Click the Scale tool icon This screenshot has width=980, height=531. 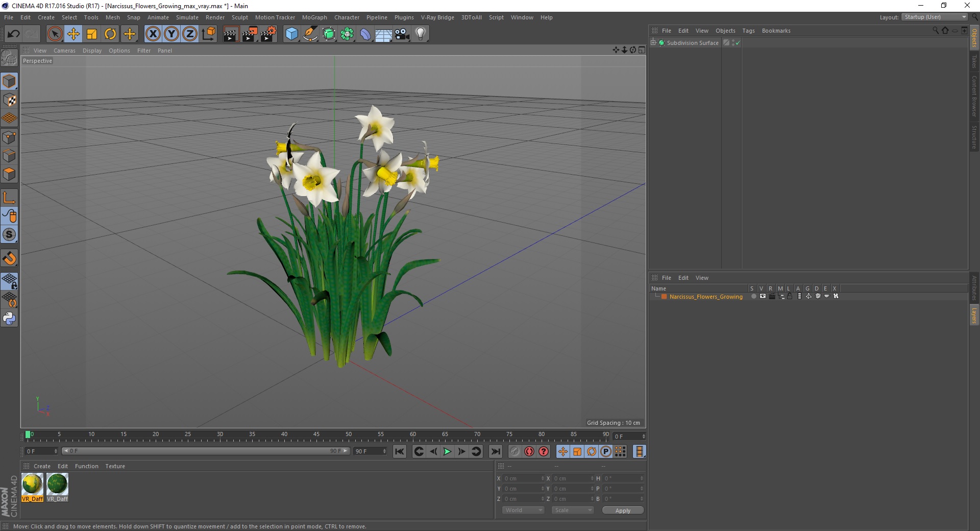[x=92, y=34]
